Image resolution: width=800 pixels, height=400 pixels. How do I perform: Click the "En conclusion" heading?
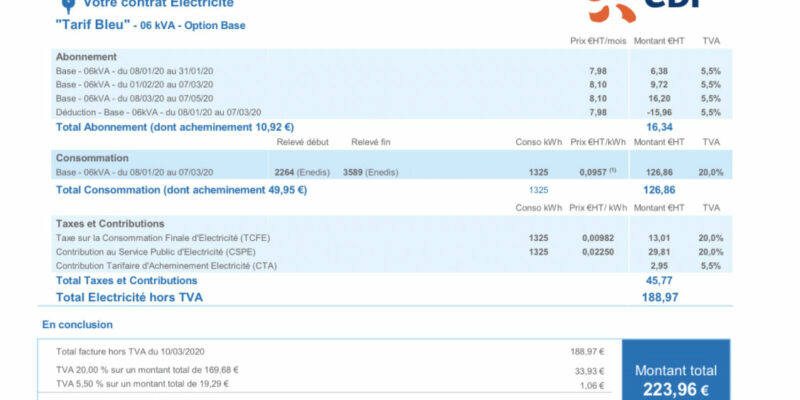coord(77,325)
